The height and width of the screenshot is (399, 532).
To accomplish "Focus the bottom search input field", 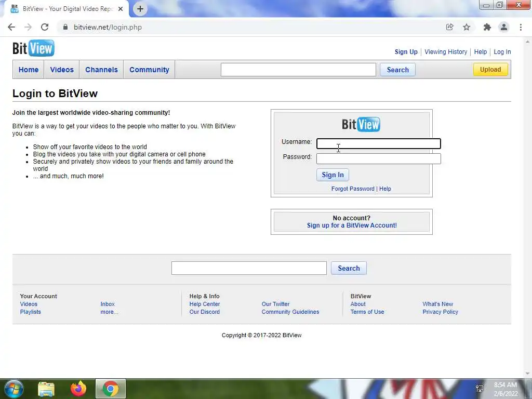I will pos(249,268).
